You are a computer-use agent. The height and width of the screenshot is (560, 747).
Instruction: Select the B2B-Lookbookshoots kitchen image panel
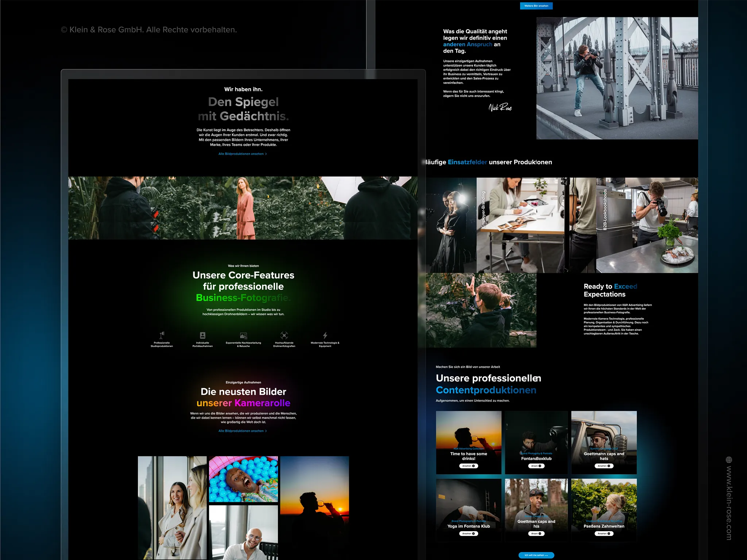pyautogui.click(x=647, y=225)
